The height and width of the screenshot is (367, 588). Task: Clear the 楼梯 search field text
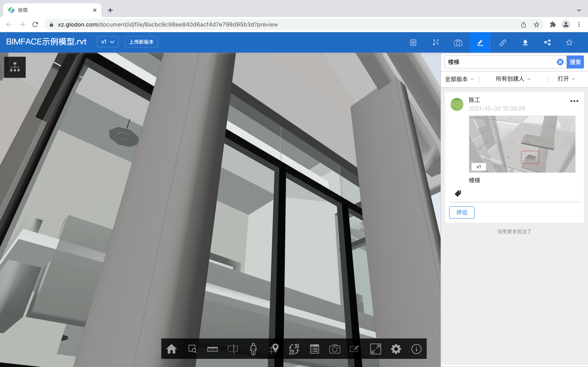560,62
